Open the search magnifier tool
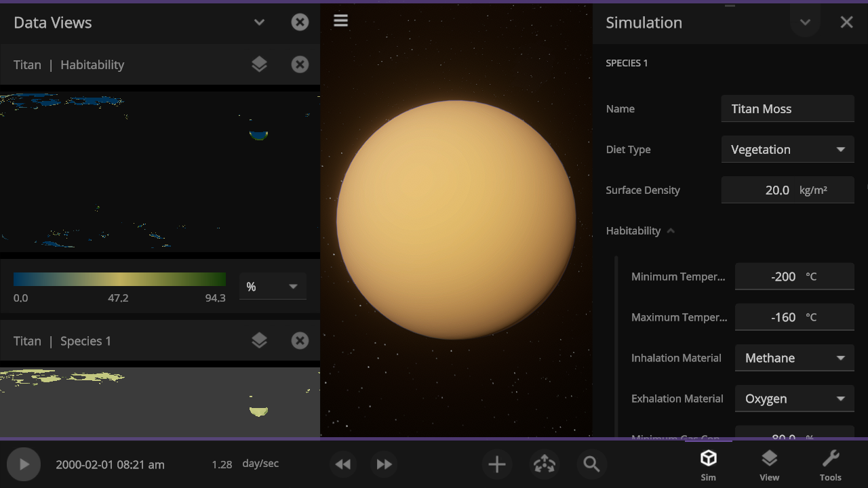 pos(591,464)
